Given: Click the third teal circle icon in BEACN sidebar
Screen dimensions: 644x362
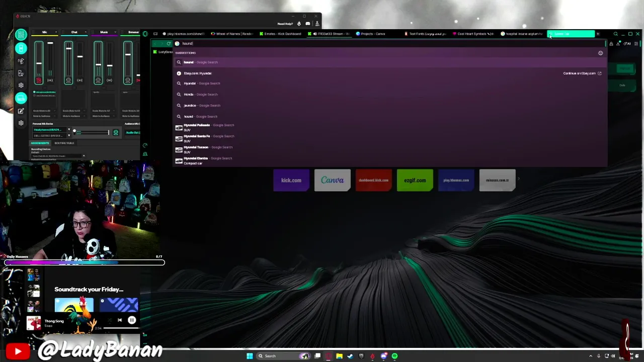Looking at the screenshot, I should coord(21,98).
